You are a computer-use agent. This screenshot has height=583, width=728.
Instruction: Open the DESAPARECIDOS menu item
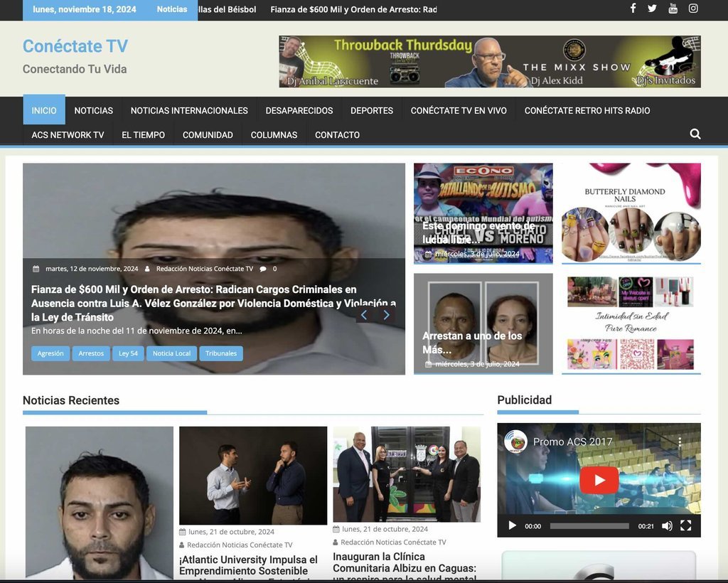point(299,110)
